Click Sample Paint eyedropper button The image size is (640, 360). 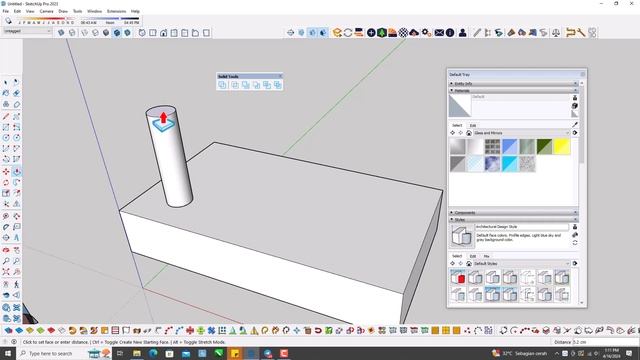(x=575, y=124)
